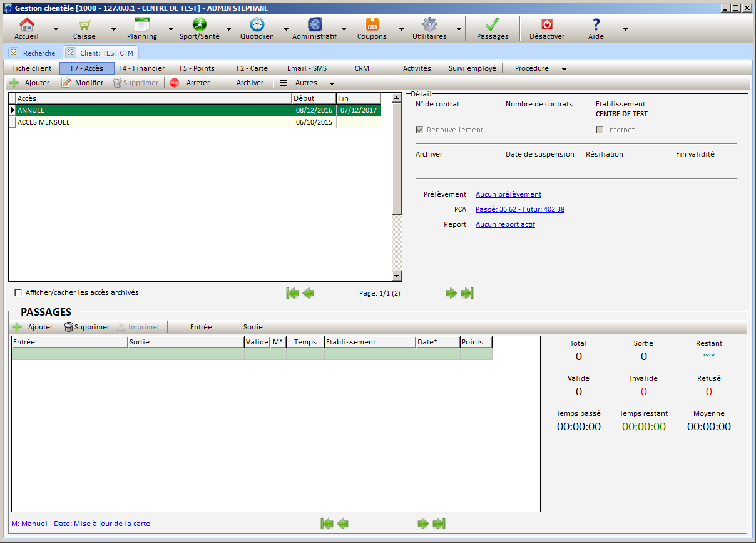Switch to the Activités tab
This screenshot has height=543, width=756.
tap(417, 68)
